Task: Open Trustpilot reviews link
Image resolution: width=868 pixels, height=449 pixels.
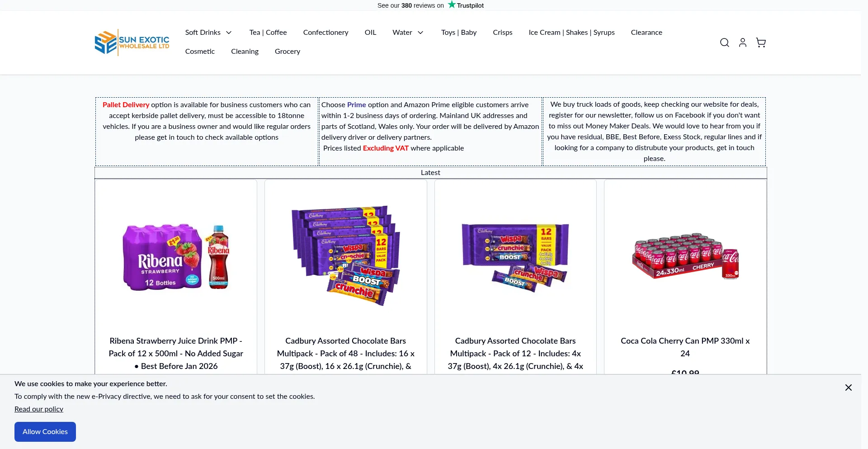Action: click(430, 5)
